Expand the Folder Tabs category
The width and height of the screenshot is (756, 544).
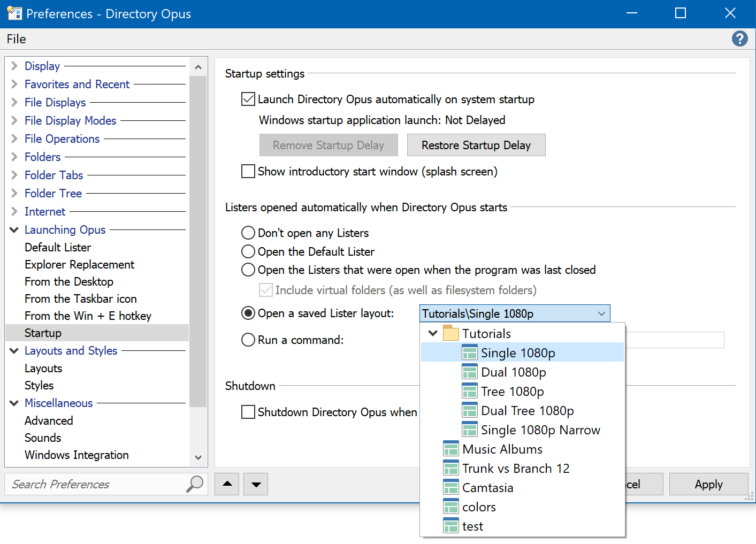[x=14, y=175]
